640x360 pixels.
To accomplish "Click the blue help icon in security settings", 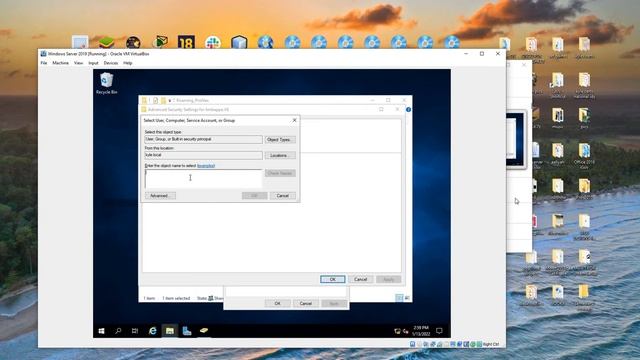I will click(x=408, y=110).
